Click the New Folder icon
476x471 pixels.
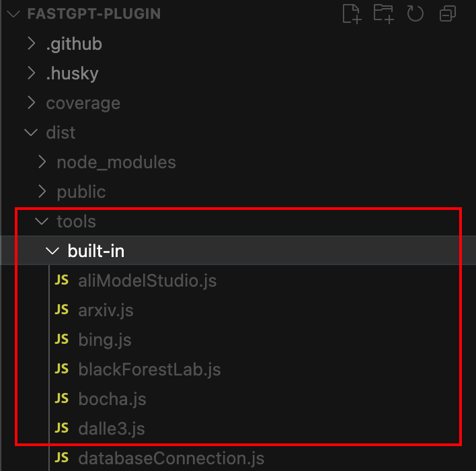pos(383,14)
